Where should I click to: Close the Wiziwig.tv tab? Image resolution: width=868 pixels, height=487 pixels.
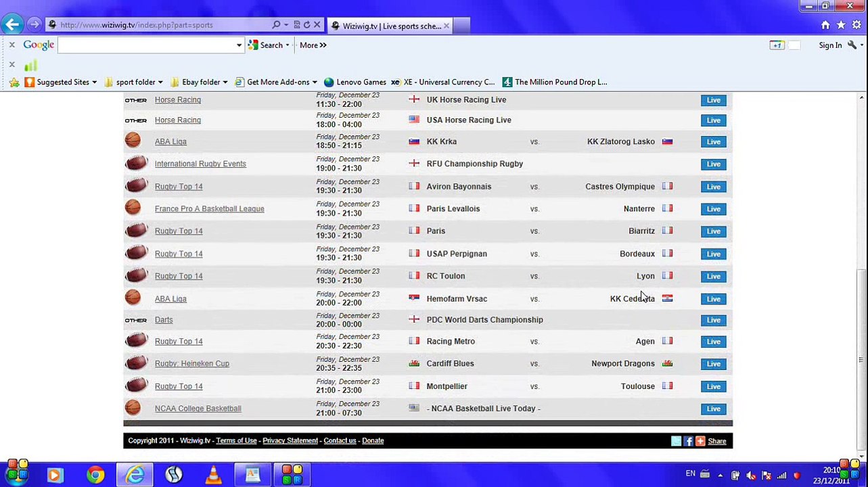446,26
